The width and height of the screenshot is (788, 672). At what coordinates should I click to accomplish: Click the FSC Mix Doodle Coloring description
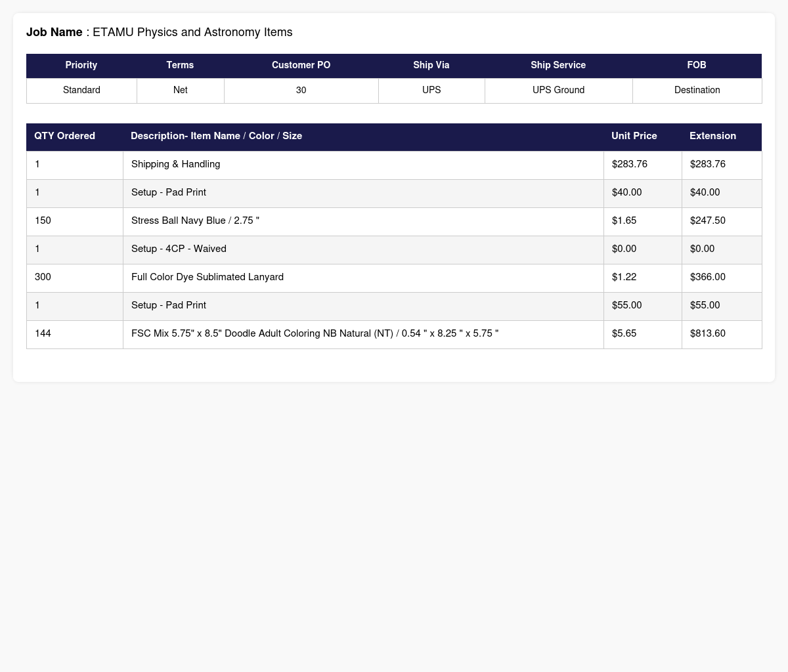click(x=315, y=333)
